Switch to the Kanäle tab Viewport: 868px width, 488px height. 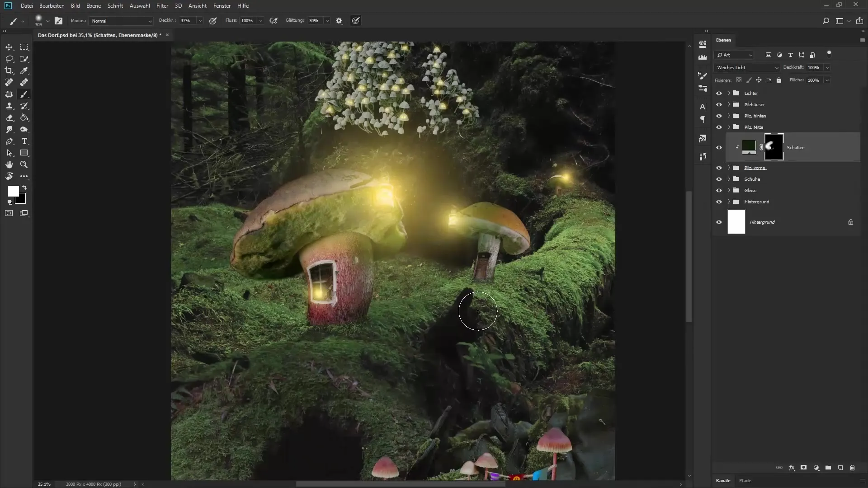click(x=723, y=480)
